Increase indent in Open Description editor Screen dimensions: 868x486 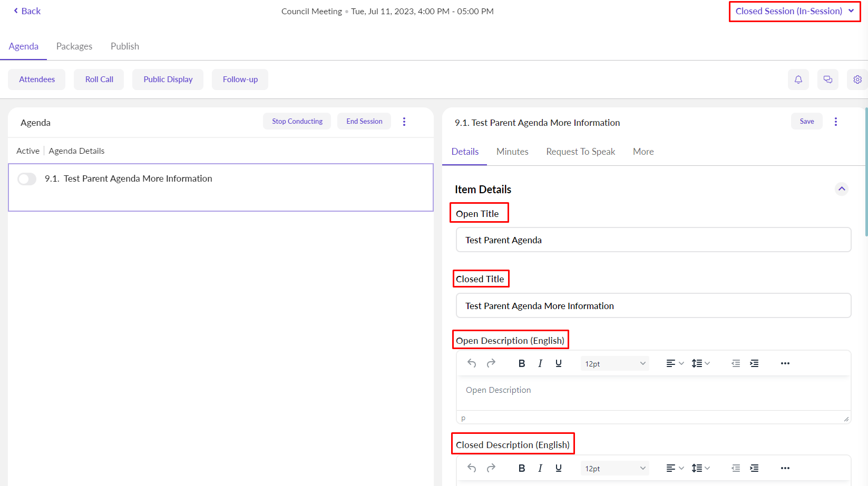[754, 363]
